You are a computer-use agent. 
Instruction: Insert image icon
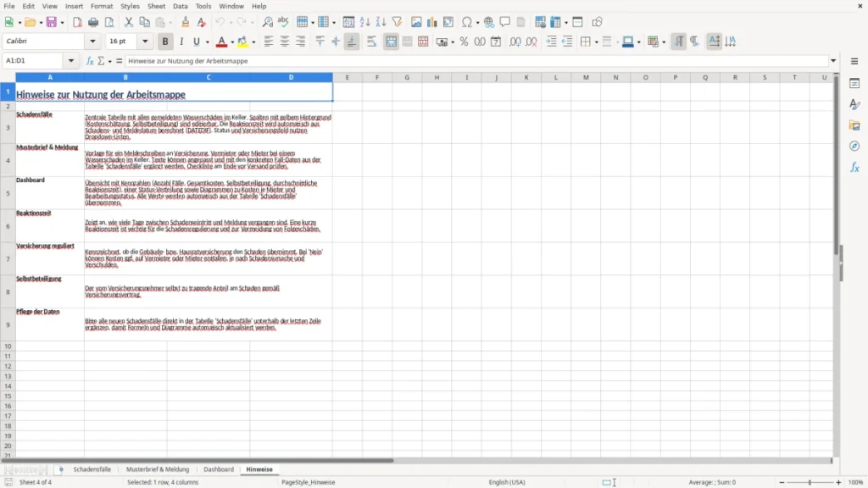point(416,22)
